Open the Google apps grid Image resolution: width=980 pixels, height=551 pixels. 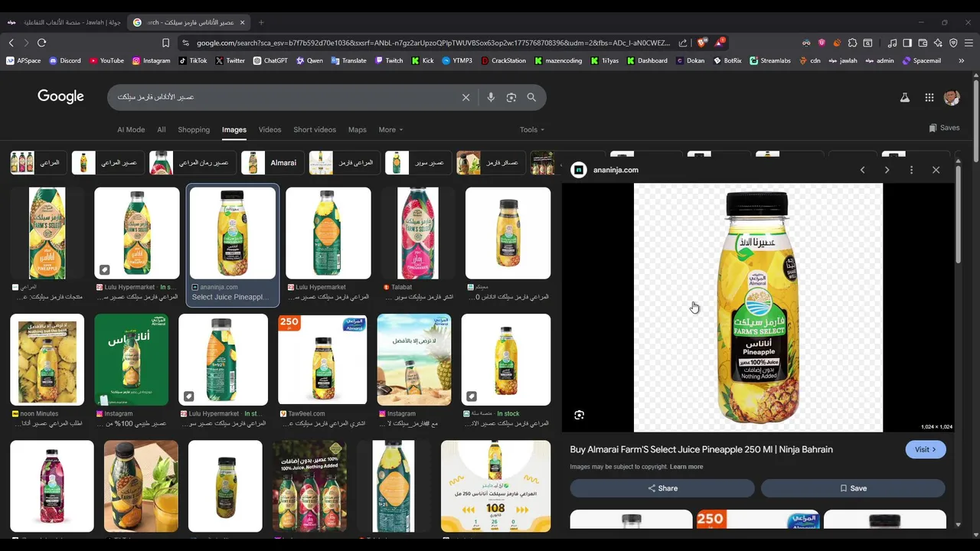click(x=929, y=97)
